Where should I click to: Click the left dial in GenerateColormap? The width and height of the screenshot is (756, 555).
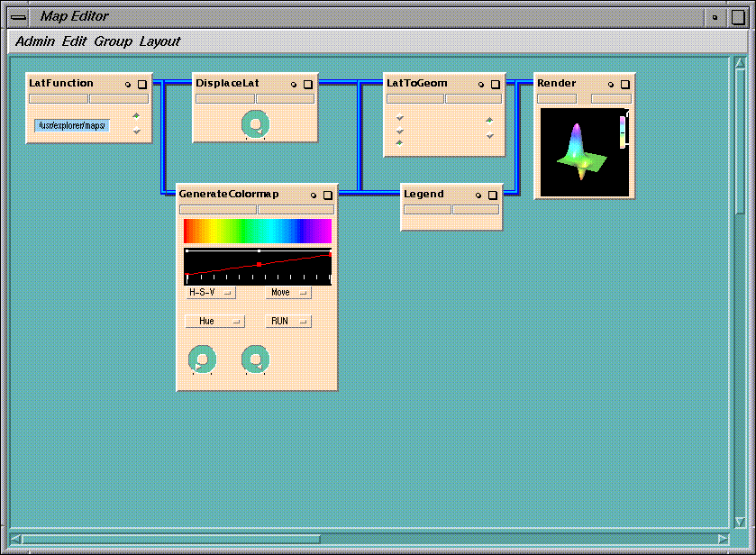[202, 359]
